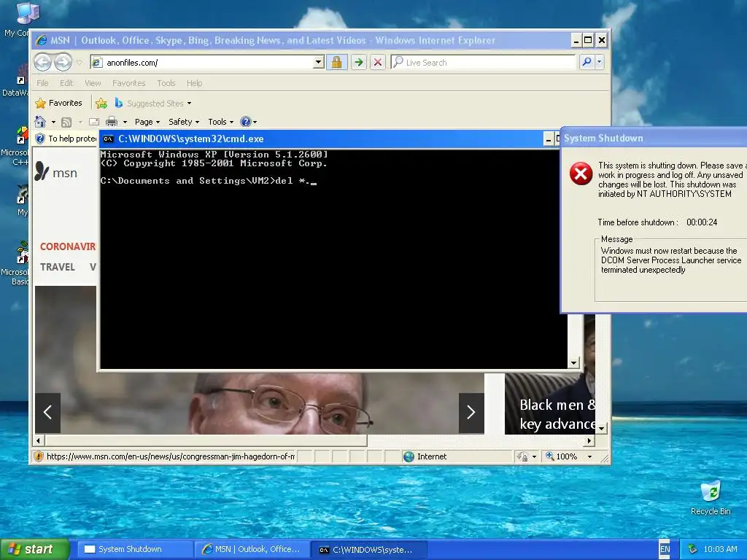
Task: Click the status bar security warning icon
Action: (x=39, y=456)
